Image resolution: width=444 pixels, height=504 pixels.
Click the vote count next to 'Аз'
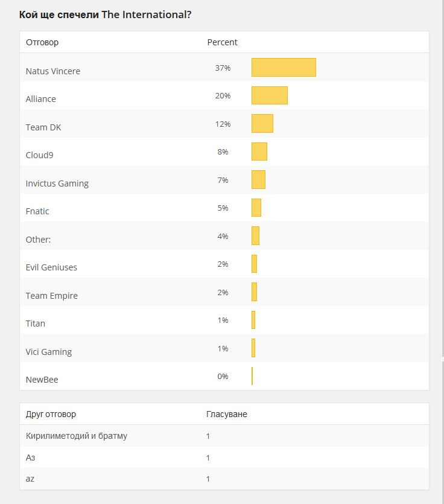pos(208,458)
